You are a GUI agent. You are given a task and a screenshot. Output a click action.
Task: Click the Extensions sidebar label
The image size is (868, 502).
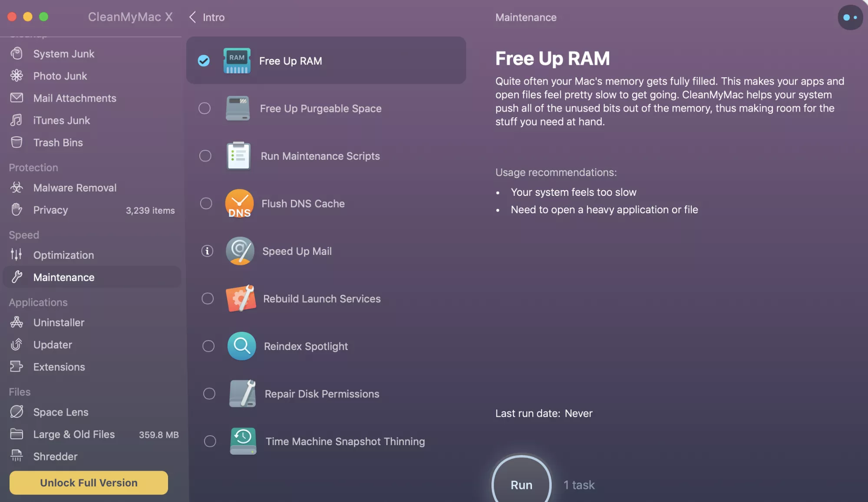(59, 367)
